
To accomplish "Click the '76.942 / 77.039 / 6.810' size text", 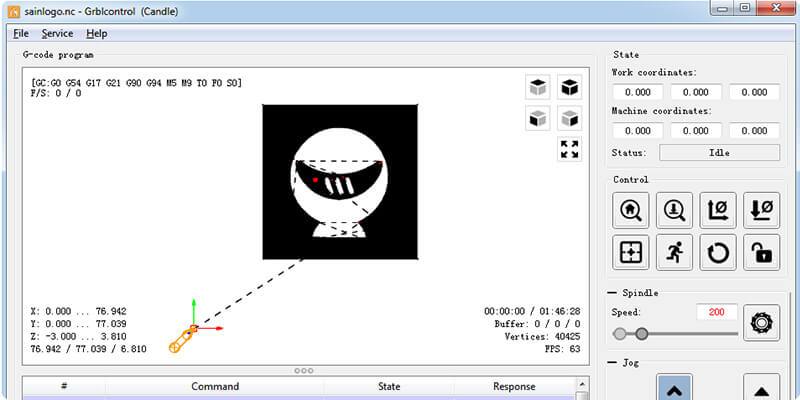I will [89, 349].
